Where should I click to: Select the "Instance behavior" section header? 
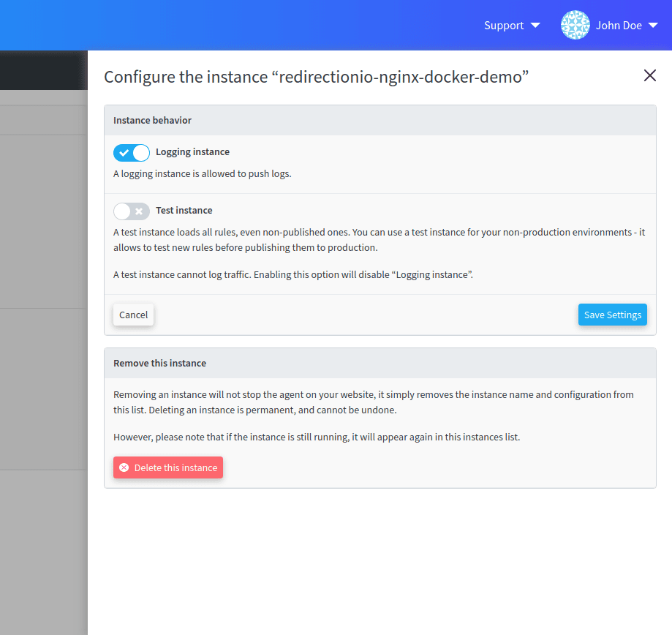[153, 120]
